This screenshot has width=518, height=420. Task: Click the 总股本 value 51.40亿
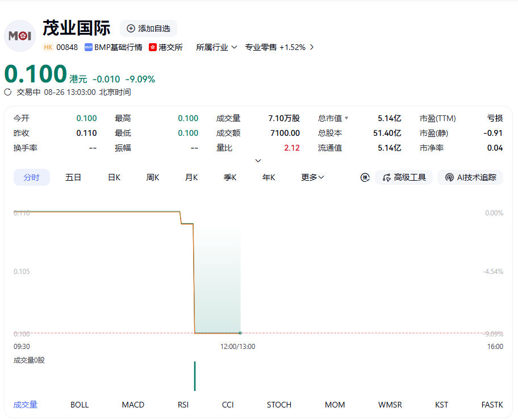(387, 133)
